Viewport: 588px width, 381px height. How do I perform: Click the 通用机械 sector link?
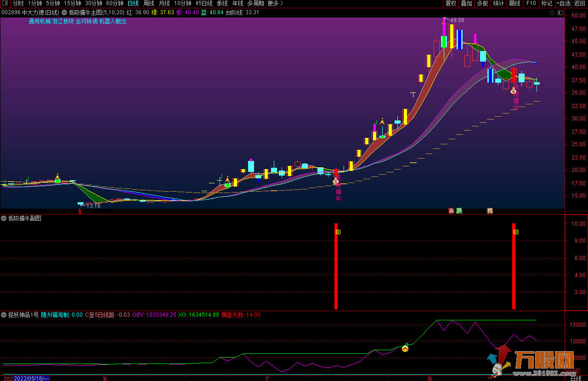[x=40, y=21]
